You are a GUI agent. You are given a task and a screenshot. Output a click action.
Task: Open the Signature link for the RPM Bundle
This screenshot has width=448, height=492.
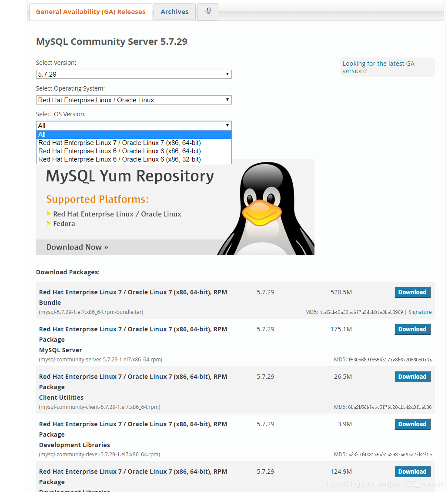tap(420, 312)
